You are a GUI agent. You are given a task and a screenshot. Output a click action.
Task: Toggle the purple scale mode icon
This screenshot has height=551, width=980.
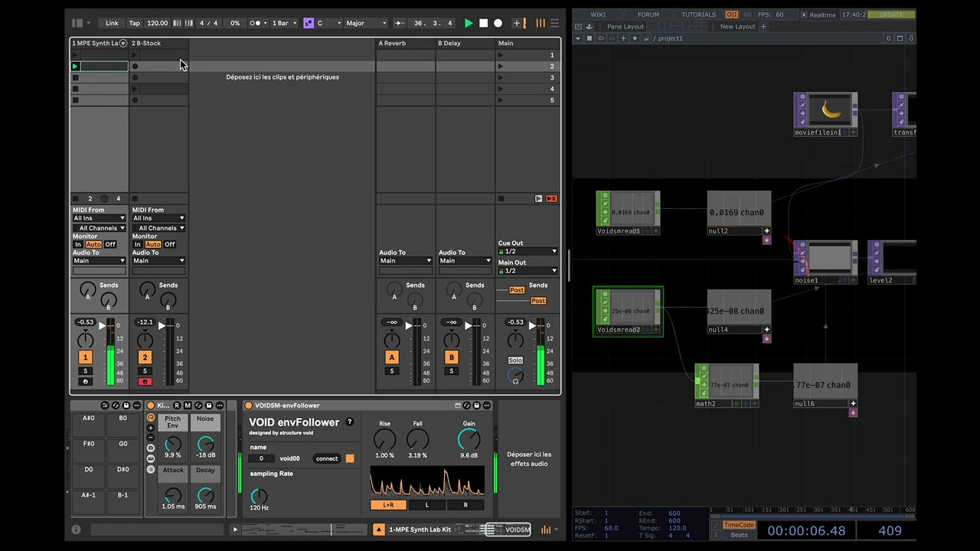coord(309,23)
